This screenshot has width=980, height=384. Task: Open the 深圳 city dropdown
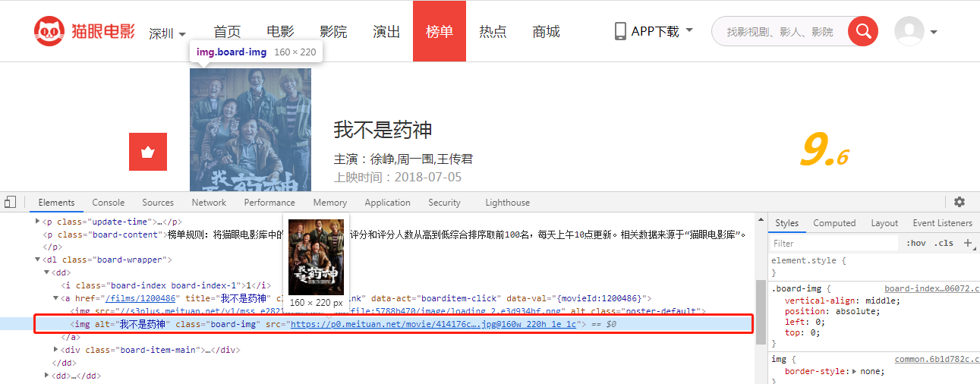coord(167,33)
